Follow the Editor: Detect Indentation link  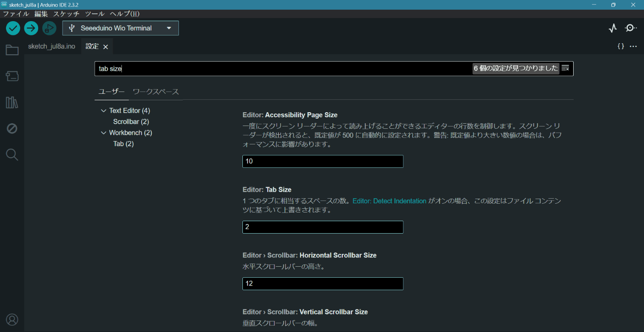pyautogui.click(x=390, y=201)
